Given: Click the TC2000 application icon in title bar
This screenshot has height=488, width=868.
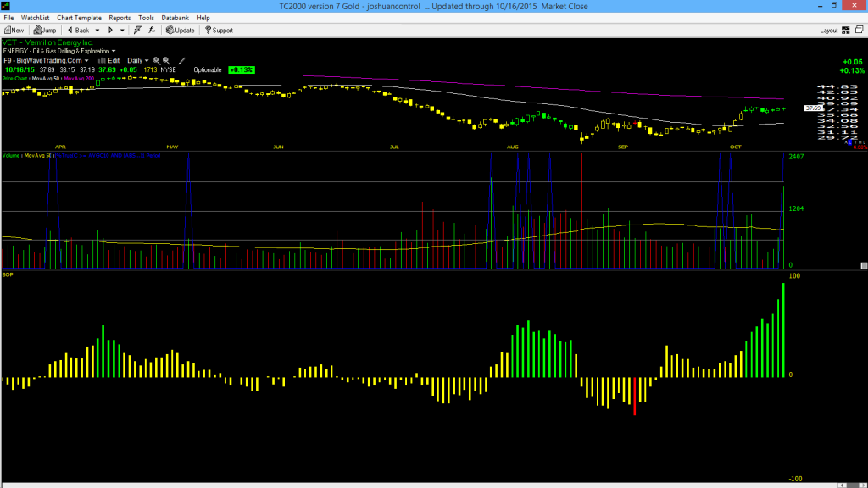Looking at the screenshot, I should click(x=6, y=6).
